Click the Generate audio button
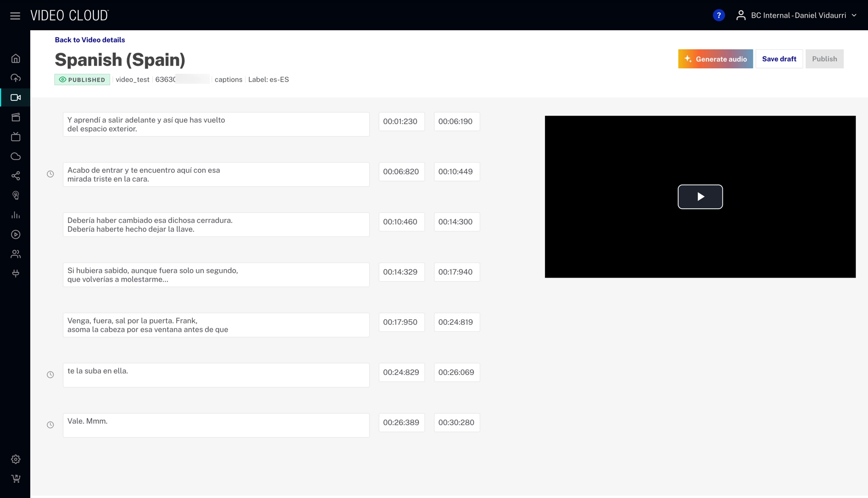Viewport: 868px width, 498px height. point(715,59)
